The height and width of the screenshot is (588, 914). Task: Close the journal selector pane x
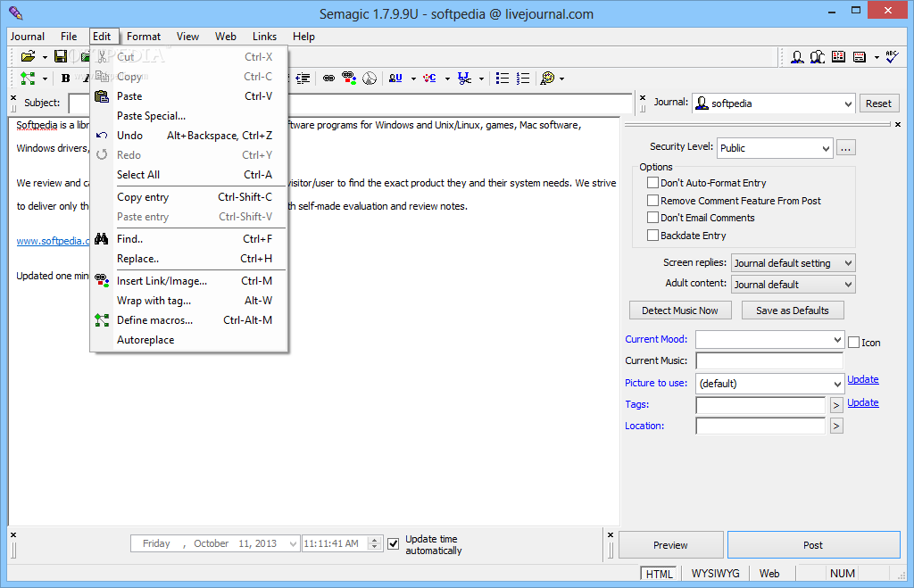[x=643, y=98]
